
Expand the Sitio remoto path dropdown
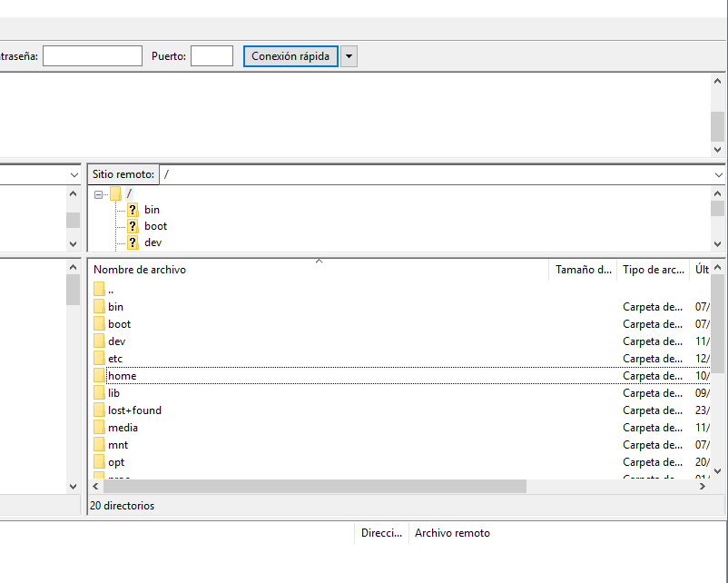click(x=718, y=173)
